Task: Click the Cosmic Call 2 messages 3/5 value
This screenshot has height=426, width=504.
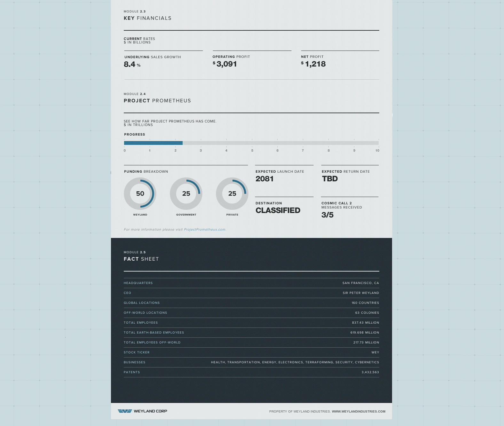Action: click(x=327, y=215)
